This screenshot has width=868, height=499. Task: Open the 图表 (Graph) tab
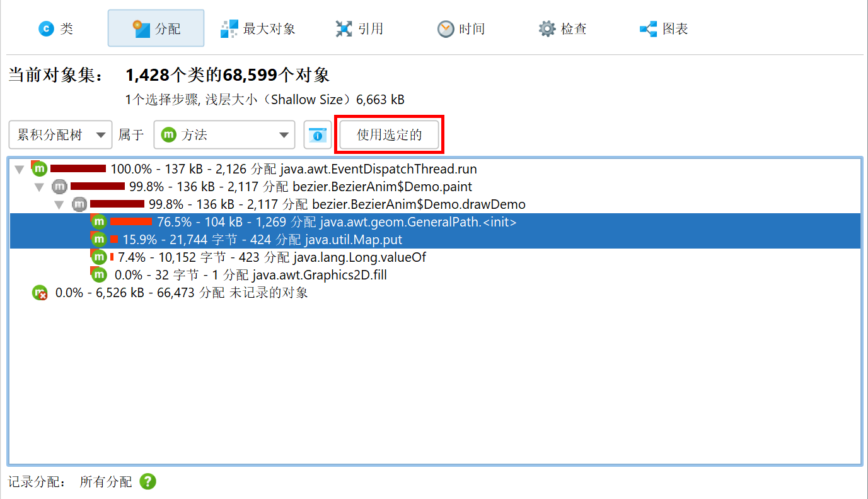[x=663, y=28]
